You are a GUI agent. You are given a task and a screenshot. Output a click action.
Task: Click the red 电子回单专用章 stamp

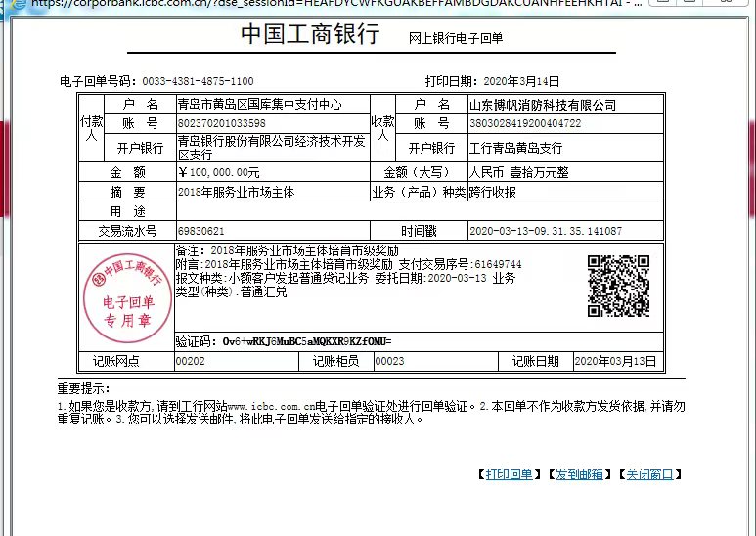tap(127, 297)
